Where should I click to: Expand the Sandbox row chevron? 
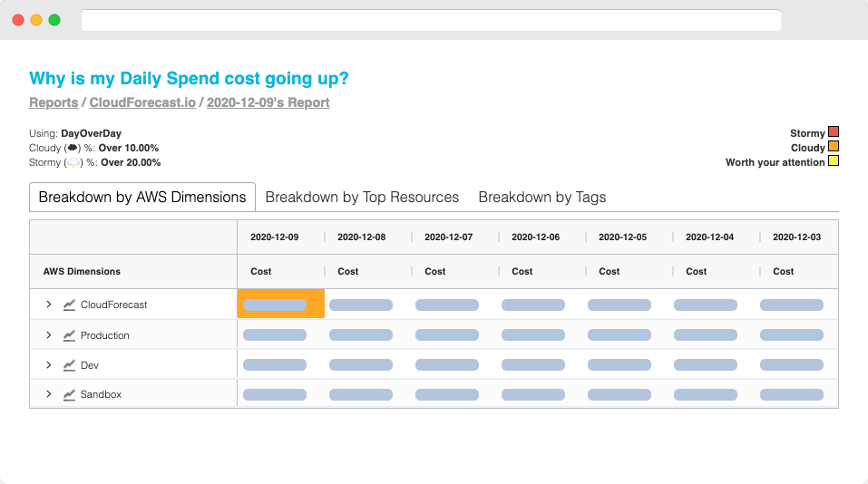[49, 394]
